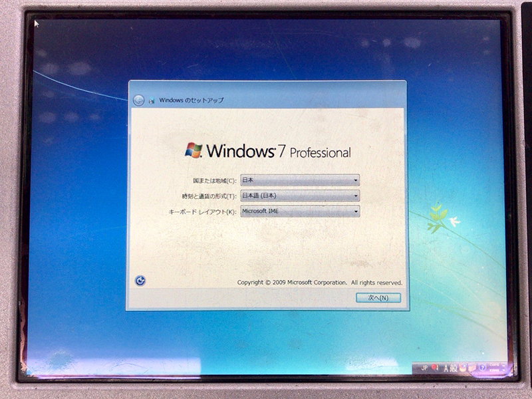Click the キーボード レイアウト(K) label
This screenshot has width=532, height=399.
(203, 212)
